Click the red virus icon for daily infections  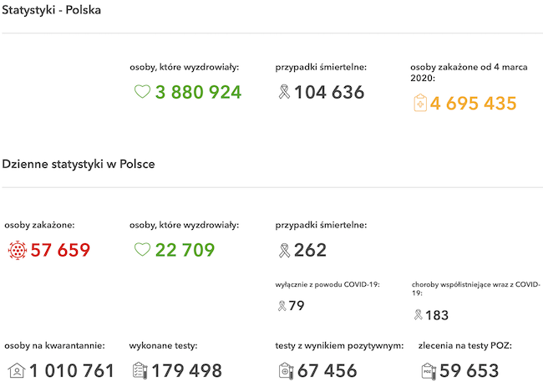(17, 250)
